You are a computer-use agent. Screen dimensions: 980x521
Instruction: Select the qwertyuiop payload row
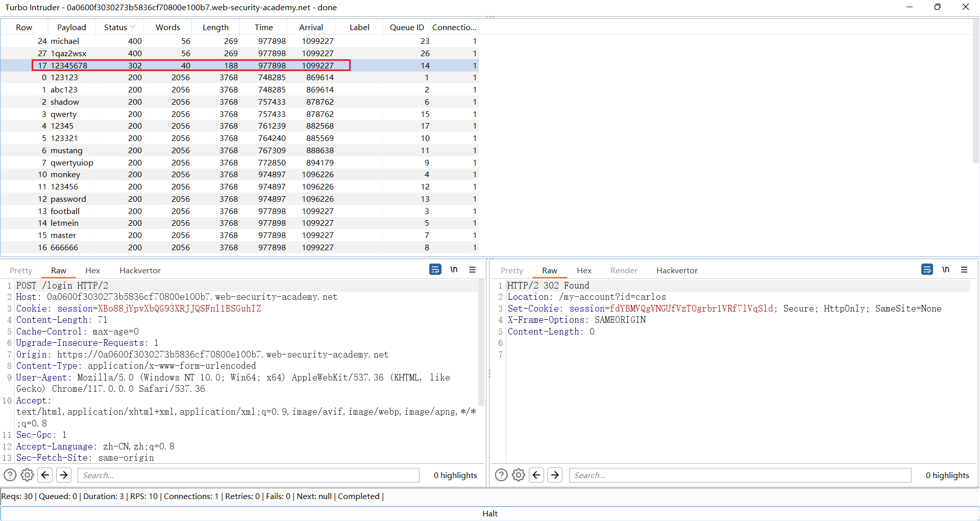239,162
